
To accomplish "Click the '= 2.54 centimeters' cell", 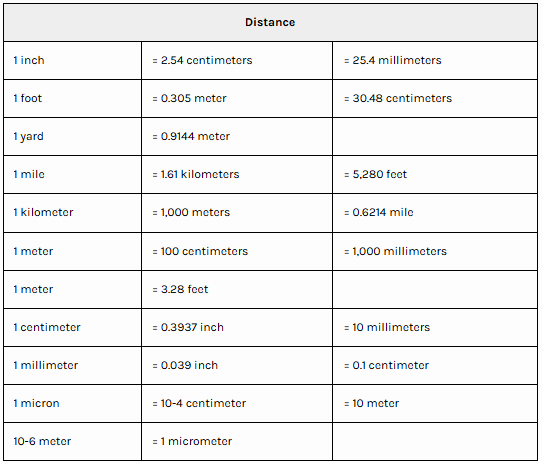I will 237,61.
